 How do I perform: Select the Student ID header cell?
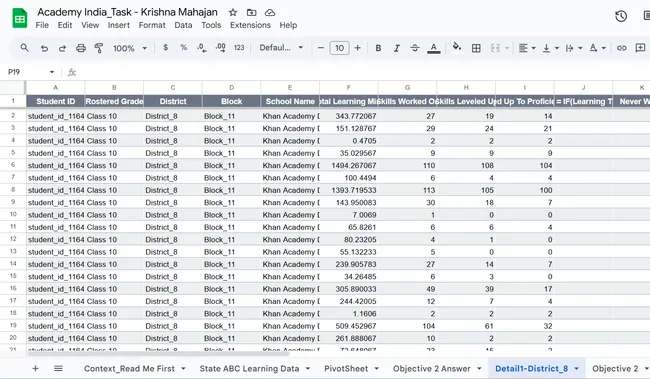click(x=56, y=101)
